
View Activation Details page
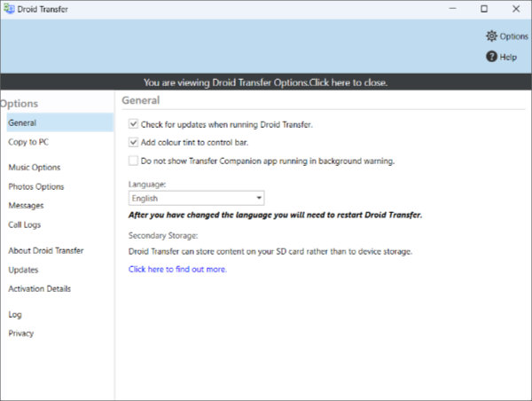tap(39, 288)
